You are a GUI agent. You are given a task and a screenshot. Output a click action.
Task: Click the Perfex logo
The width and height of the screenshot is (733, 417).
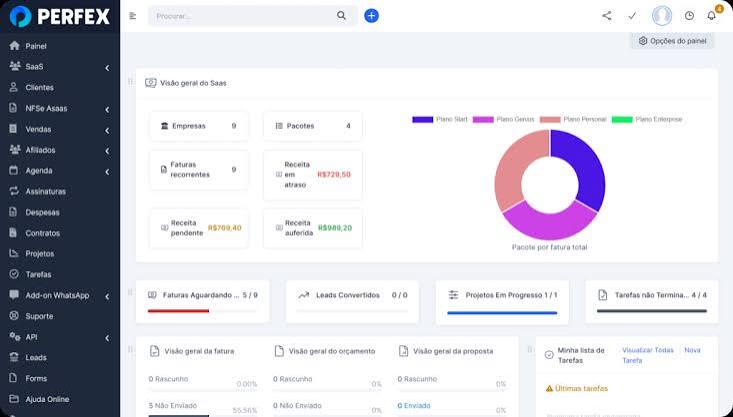[x=60, y=16]
